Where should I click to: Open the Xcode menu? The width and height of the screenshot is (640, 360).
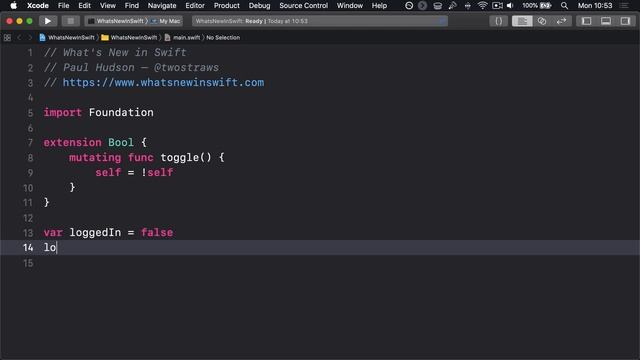pos(38,5)
